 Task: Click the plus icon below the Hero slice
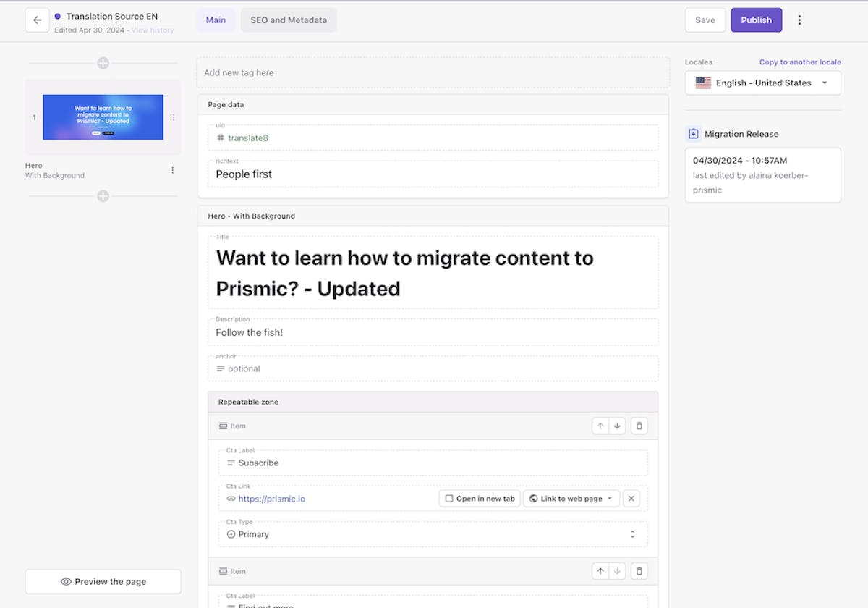pyautogui.click(x=103, y=195)
